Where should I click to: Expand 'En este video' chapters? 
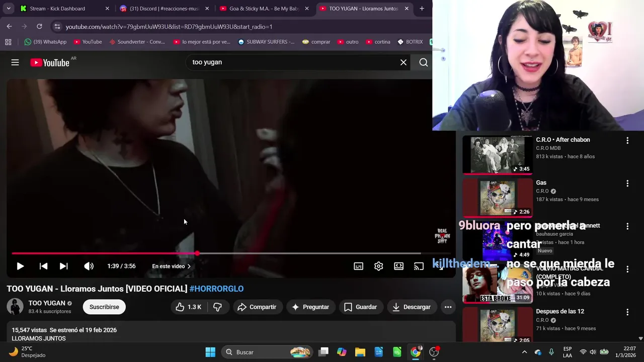pos(171,266)
